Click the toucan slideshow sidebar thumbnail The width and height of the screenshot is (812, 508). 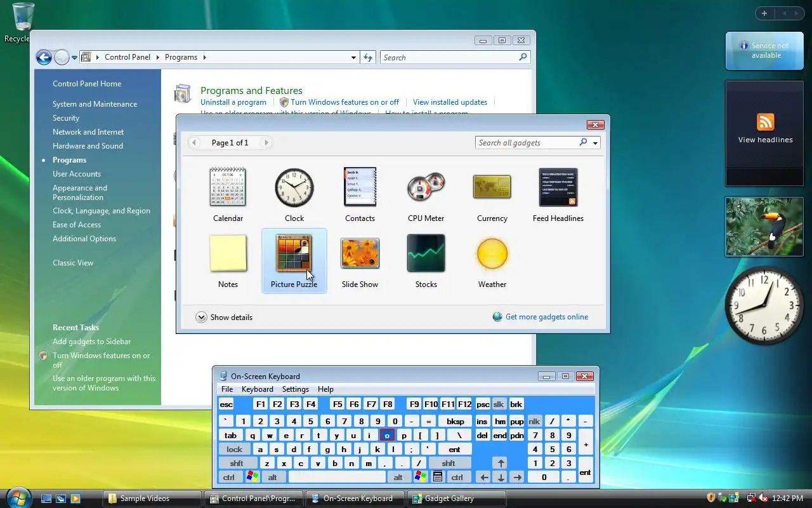[764, 227]
